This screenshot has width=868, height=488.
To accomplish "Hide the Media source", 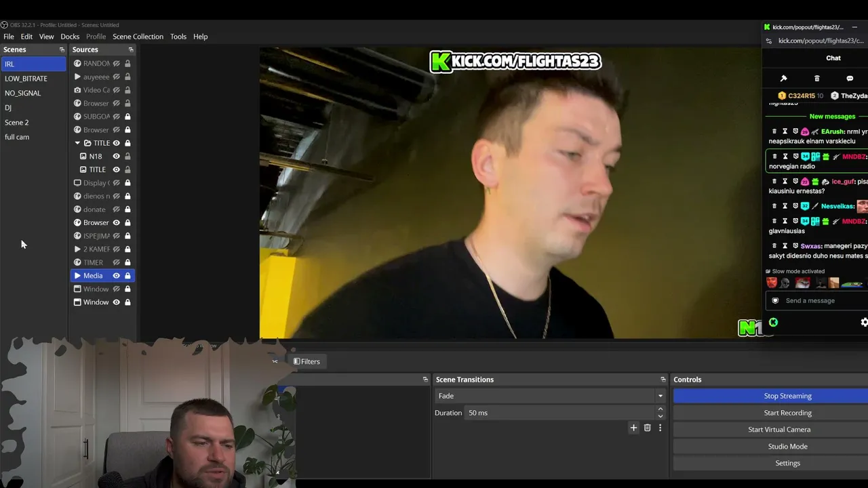I will pos(117,276).
